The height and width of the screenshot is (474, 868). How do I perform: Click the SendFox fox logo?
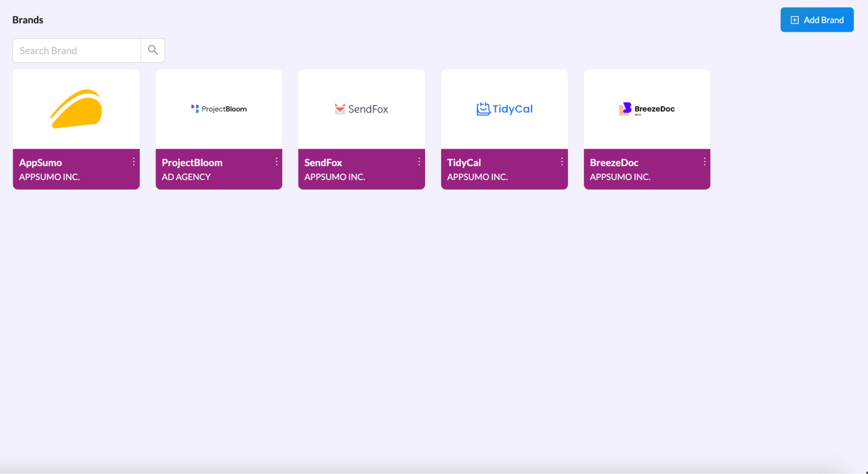coord(340,109)
